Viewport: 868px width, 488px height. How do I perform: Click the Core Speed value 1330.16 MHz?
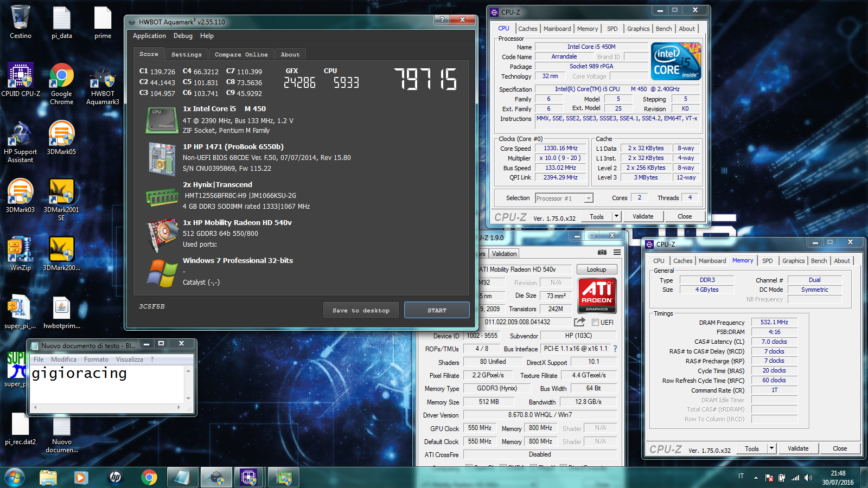tap(560, 148)
